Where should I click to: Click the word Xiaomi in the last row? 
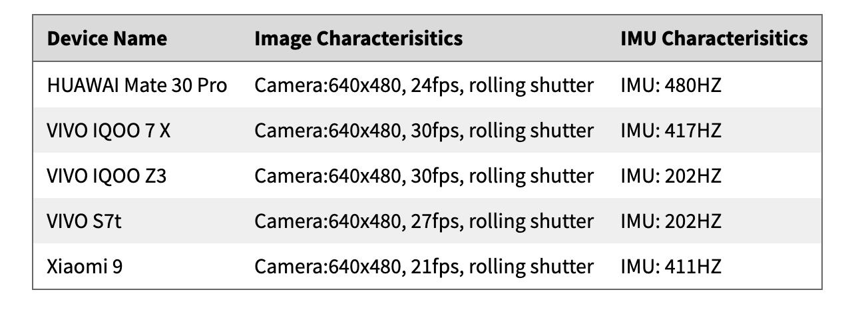(77, 267)
